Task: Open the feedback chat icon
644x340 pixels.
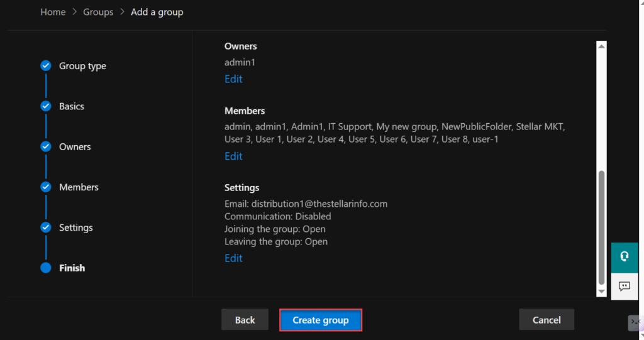Action: (625, 287)
